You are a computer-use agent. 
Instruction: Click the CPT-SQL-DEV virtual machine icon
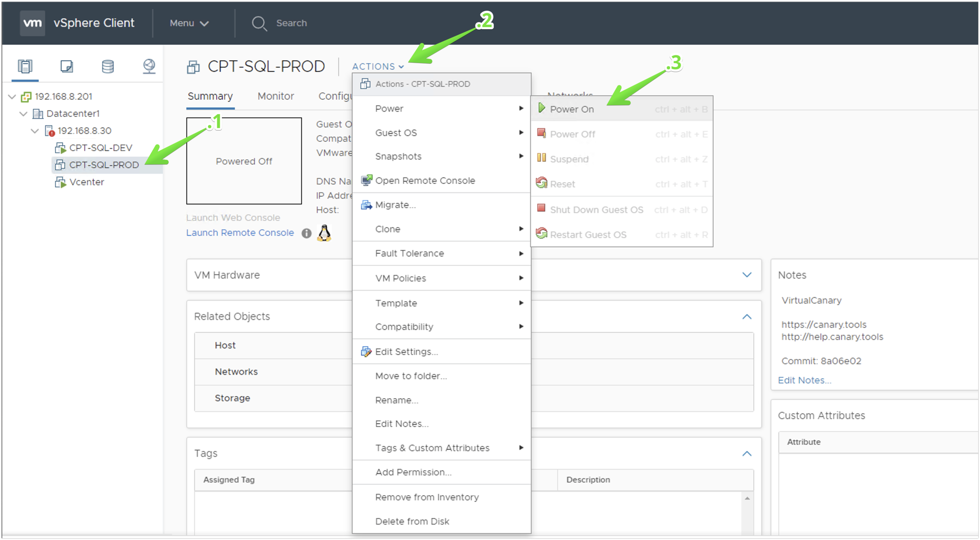point(60,148)
